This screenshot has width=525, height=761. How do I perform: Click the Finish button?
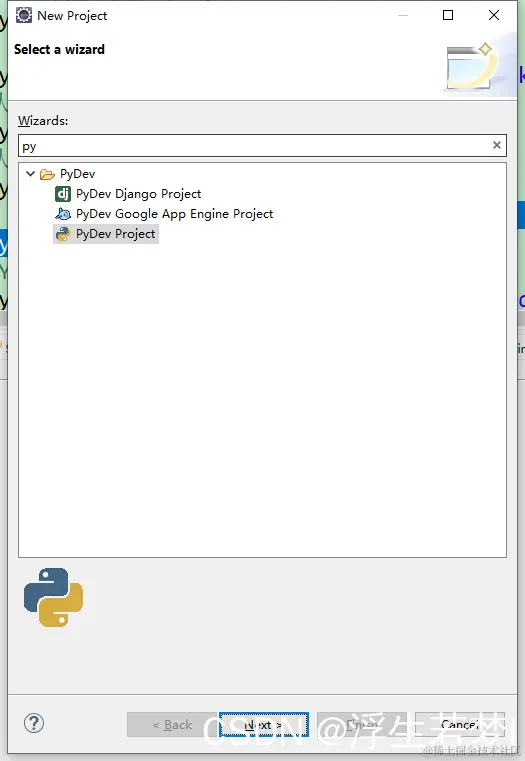(x=361, y=725)
